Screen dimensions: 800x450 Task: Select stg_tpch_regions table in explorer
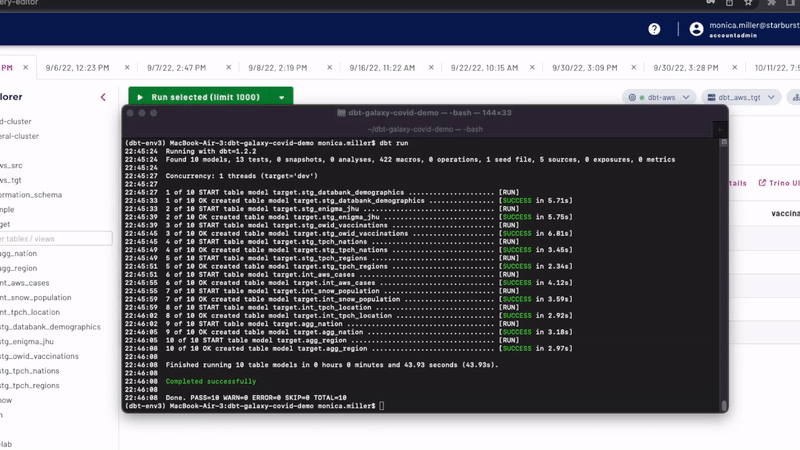(30, 386)
